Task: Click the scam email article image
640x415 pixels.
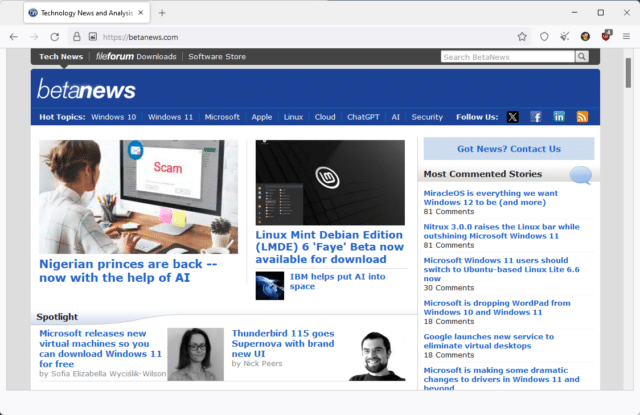Action: pyautogui.click(x=138, y=197)
